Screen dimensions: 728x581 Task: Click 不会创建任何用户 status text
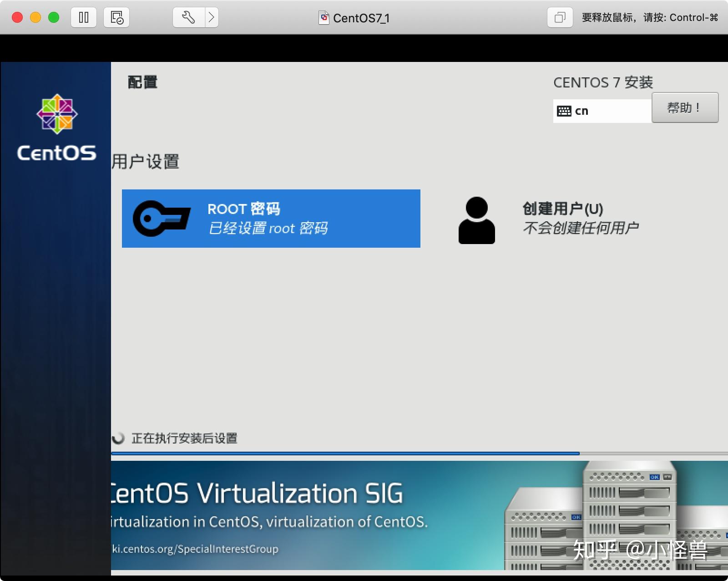(x=581, y=228)
